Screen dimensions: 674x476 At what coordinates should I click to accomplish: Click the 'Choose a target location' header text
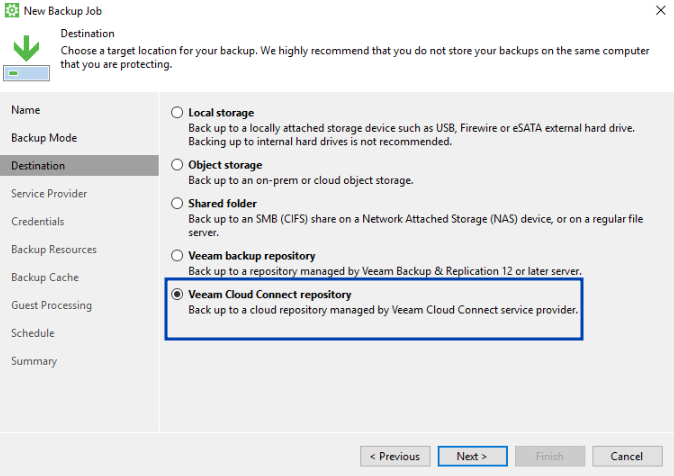pyautogui.click(x=355, y=57)
